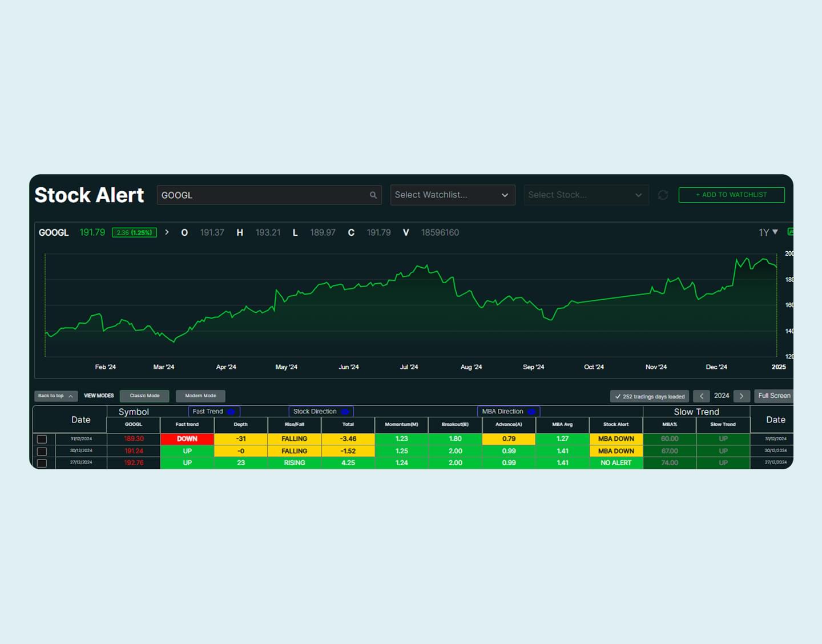The image size is (822, 644).
Task: Toggle Fast Trend column visibility eye
Action: (231, 412)
